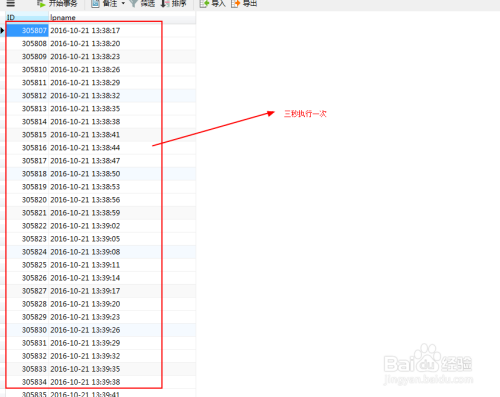Screen dimensions: 500x397
Task: Select cell 2016-10-21 13:38:29
Action: click(x=122, y=82)
